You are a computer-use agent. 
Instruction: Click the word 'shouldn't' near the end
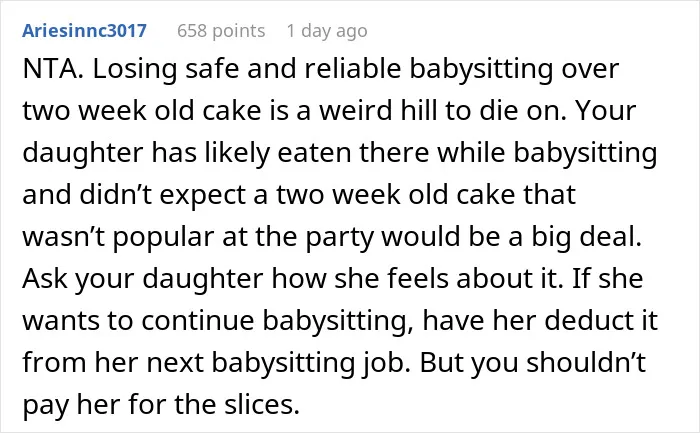[x=586, y=362]
